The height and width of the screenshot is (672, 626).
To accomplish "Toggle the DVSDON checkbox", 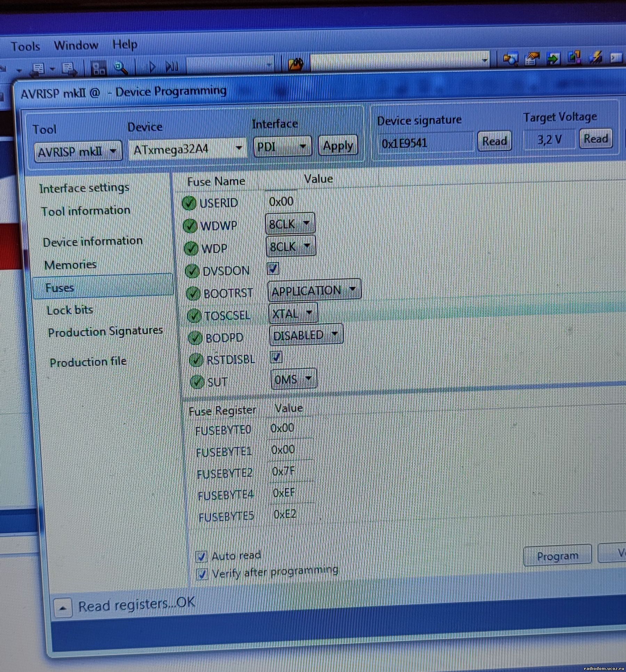I will (x=273, y=268).
